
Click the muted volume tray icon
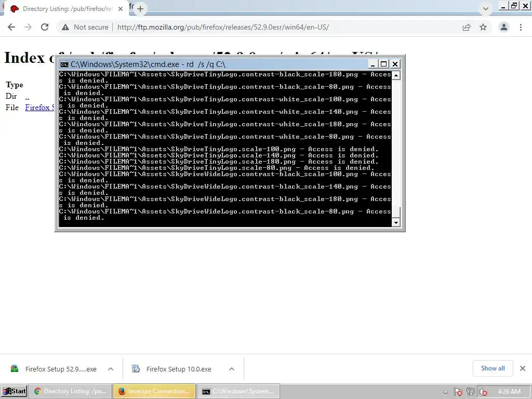click(x=483, y=392)
